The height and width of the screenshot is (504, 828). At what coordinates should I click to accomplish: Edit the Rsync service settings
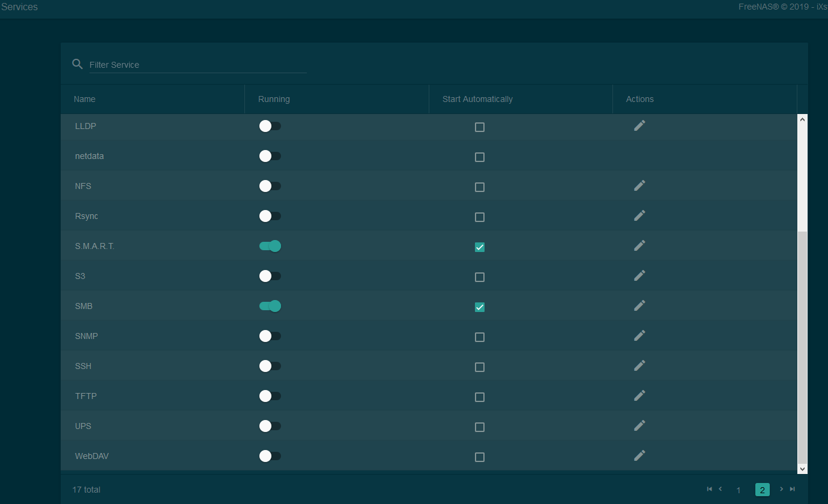pos(639,215)
